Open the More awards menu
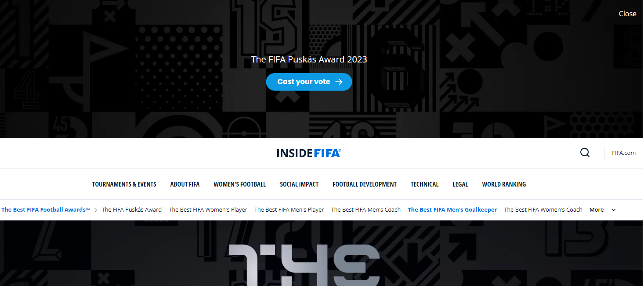Screen dimensions: 644x286 click(603, 210)
